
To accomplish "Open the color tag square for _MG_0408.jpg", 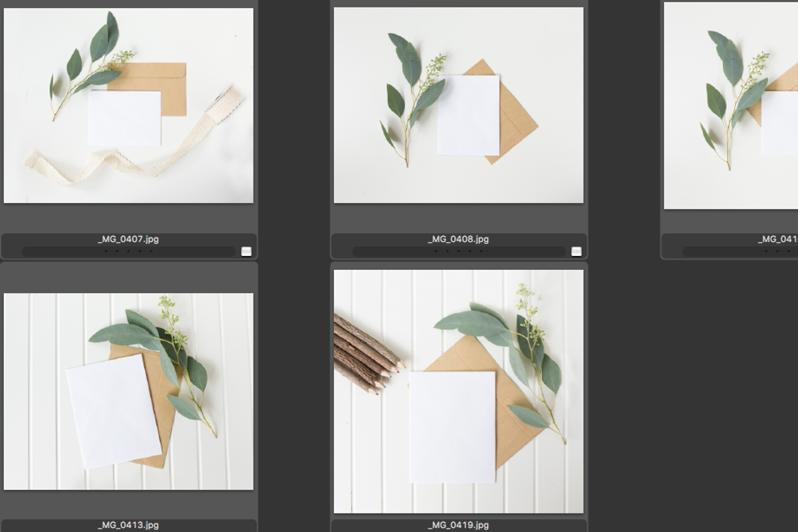I will click(577, 251).
